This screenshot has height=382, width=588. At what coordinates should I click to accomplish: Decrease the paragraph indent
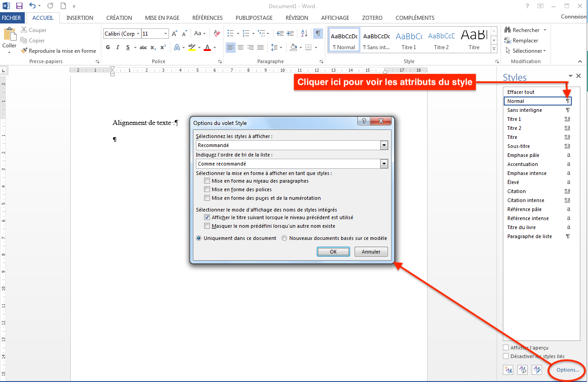point(280,33)
